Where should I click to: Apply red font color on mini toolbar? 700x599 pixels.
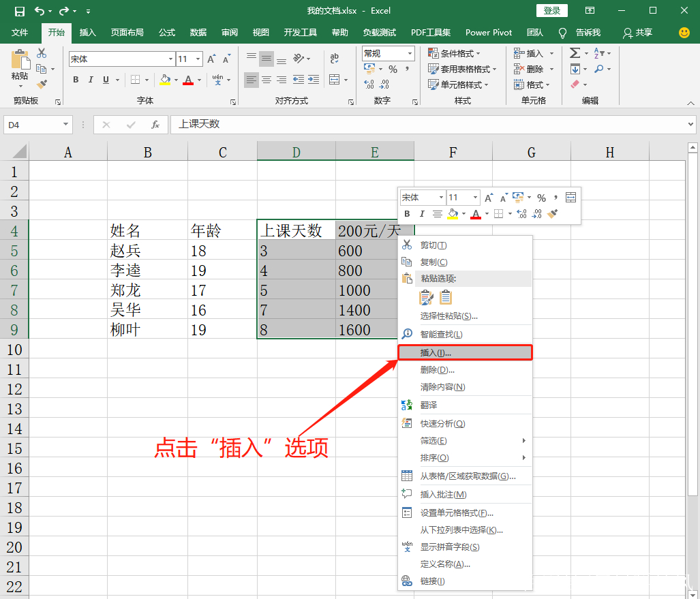coord(476,214)
